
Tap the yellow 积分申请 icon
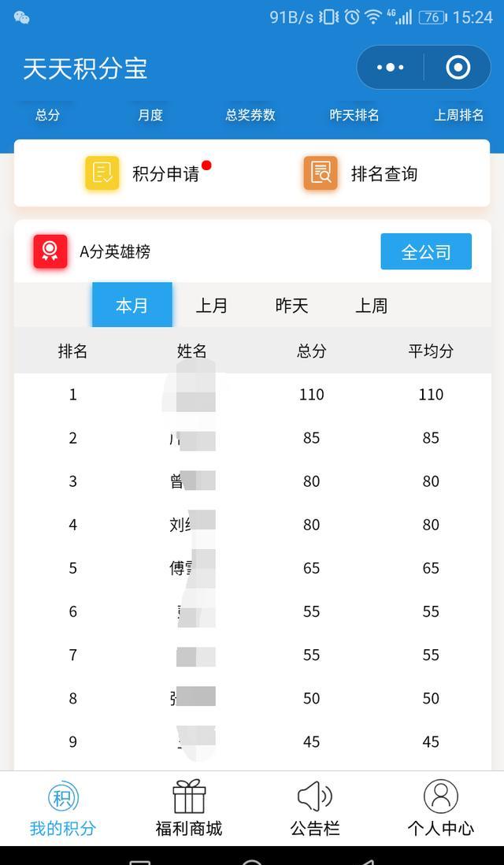(x=102, y=173)
